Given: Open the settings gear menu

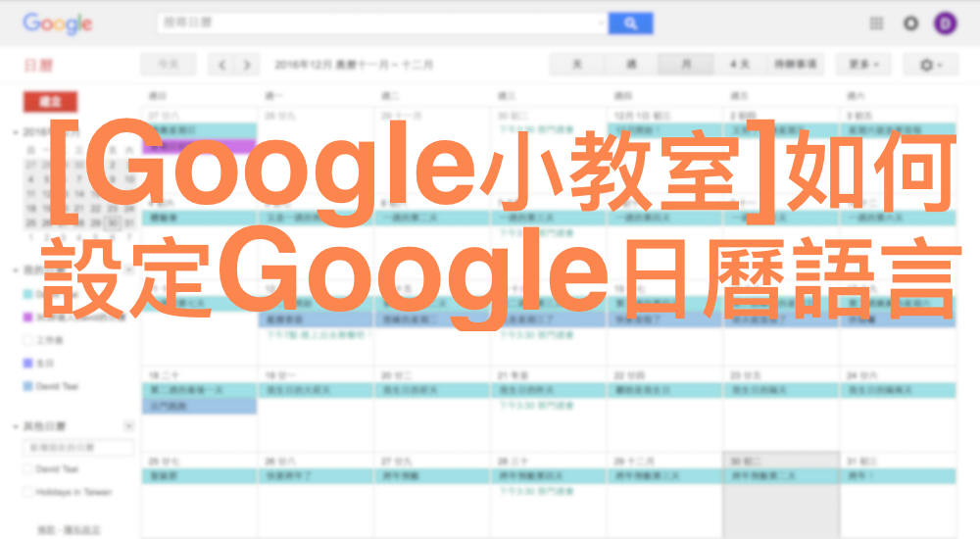Looking at the screenshot, I should coord(930,65).
